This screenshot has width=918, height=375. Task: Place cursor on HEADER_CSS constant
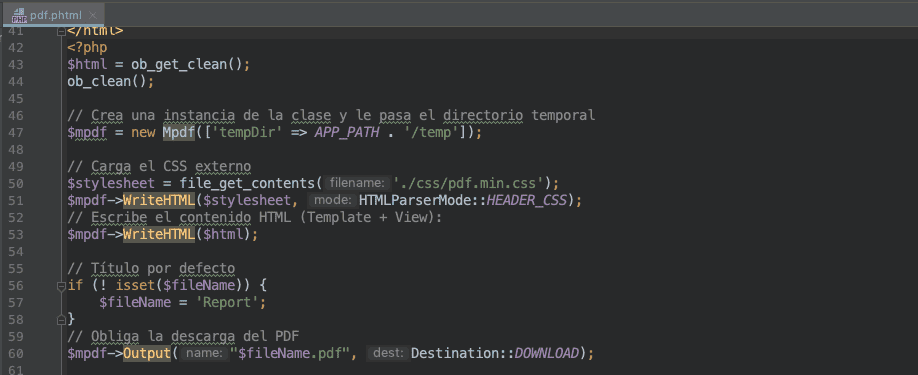[526, 201]
